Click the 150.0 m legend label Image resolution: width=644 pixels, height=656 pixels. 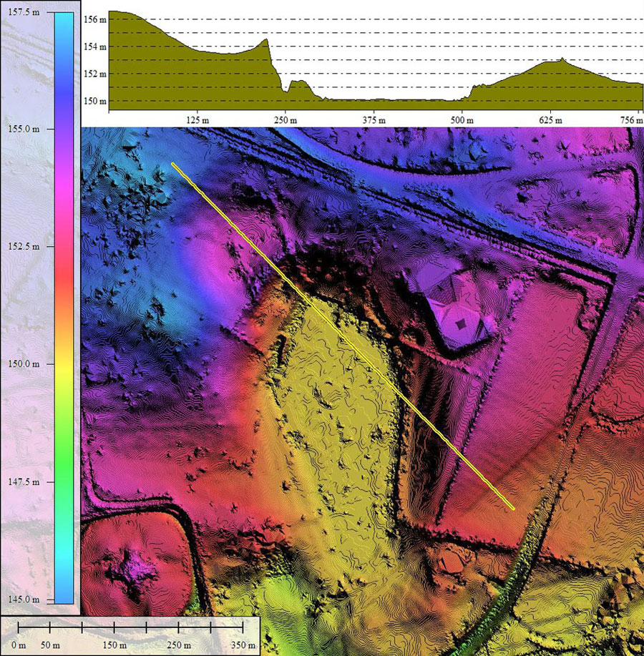[x=24, y=364]
